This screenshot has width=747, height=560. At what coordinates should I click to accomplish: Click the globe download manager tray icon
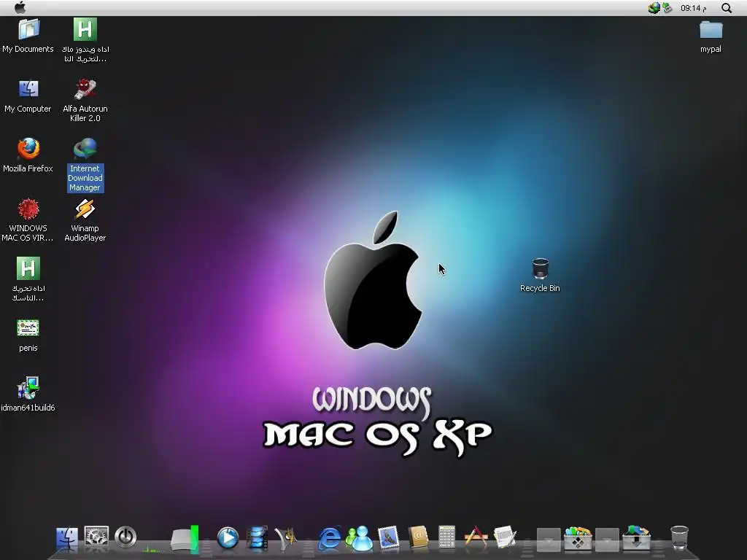click(654, 8)
